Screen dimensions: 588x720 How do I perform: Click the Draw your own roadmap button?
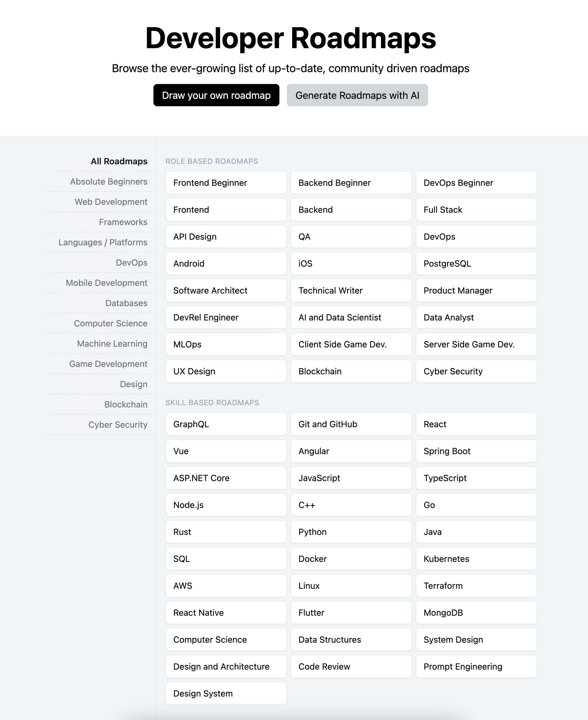[216, 95]
